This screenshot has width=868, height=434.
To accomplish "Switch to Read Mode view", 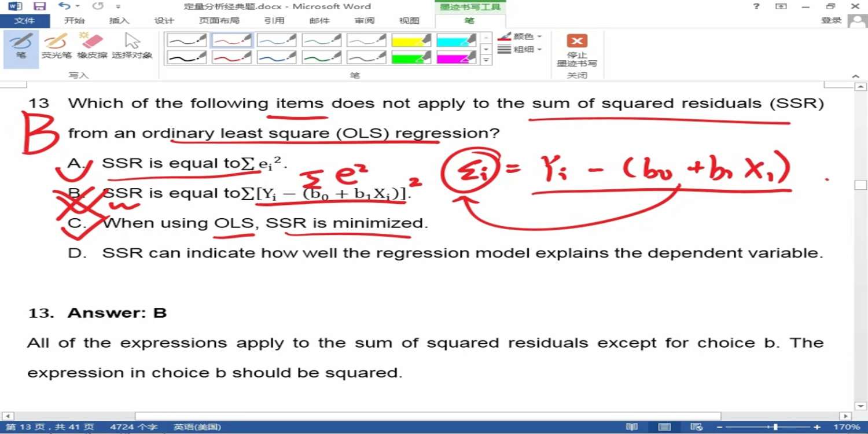I will 632,427.
